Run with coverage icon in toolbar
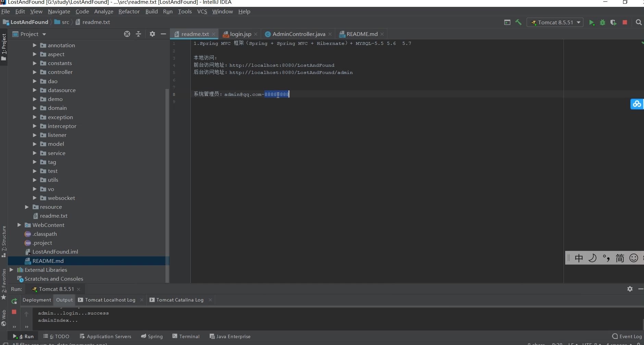This screenshot has height=345, width=644. tap(614, 23)
